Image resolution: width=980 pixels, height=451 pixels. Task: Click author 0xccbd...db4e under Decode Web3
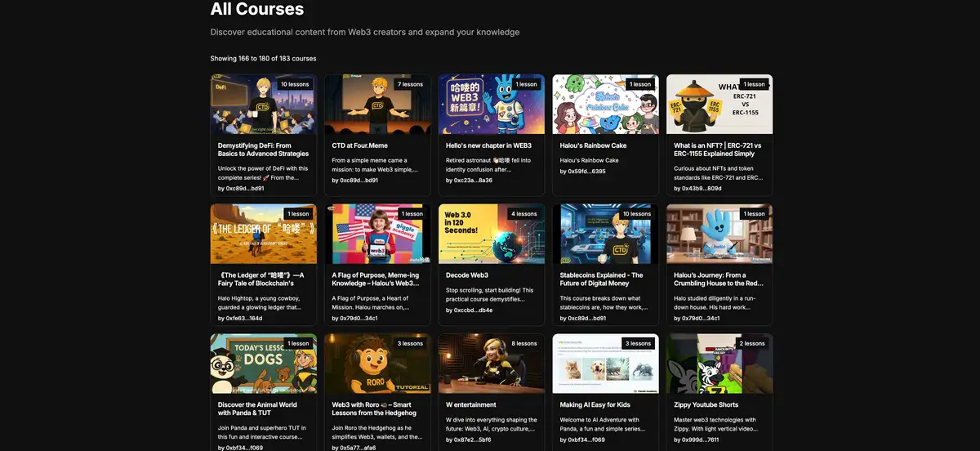click(470, 310)
